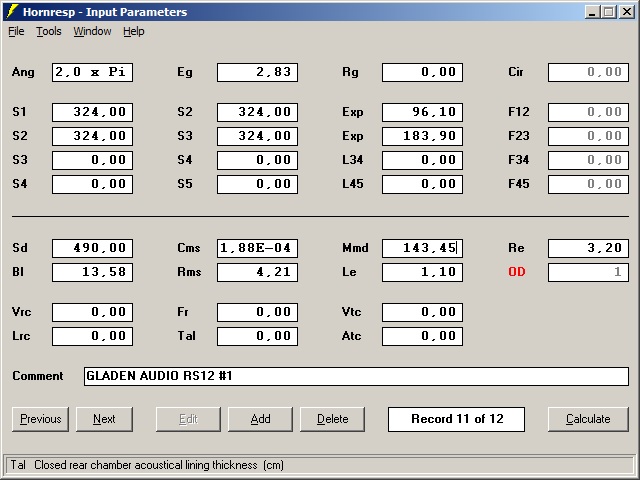Click the Comment field reading GLADEN AUDIO RS12 #1
This screenshot has height=480, width=640.
pyautogui.click(x=356, y=376)
